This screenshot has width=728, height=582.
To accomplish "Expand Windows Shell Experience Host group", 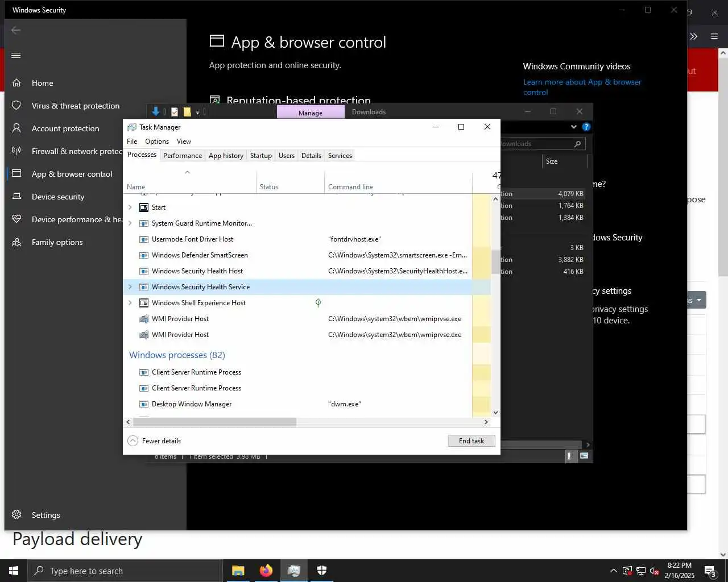I will tap(130, 303).
